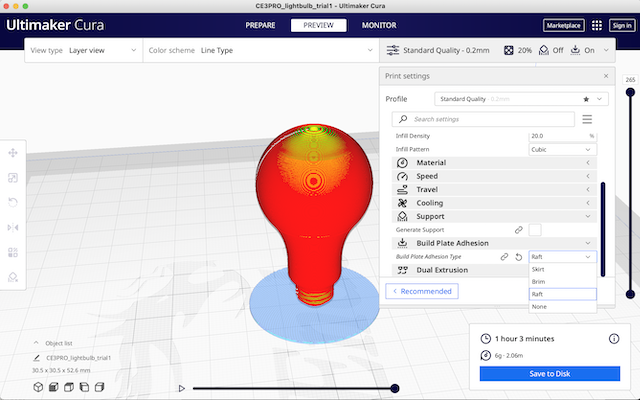Click the support Off icon
This screenshot has height=400, width=640.
pyautogui.click(x=544, y=50)
